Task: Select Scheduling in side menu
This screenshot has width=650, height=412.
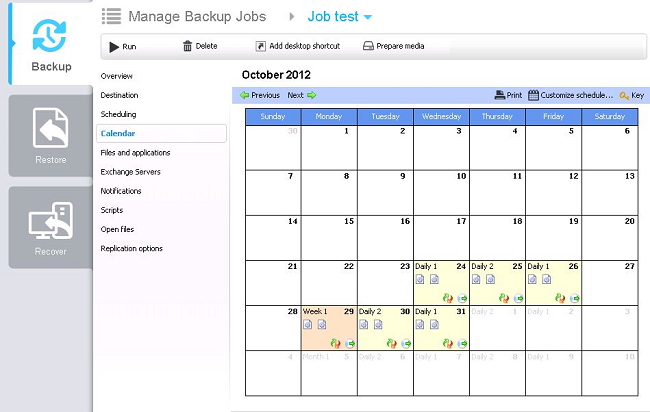Action: pos(118,114)
